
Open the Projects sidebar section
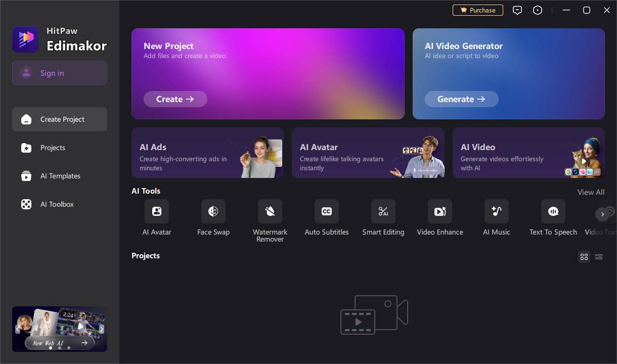60,148
